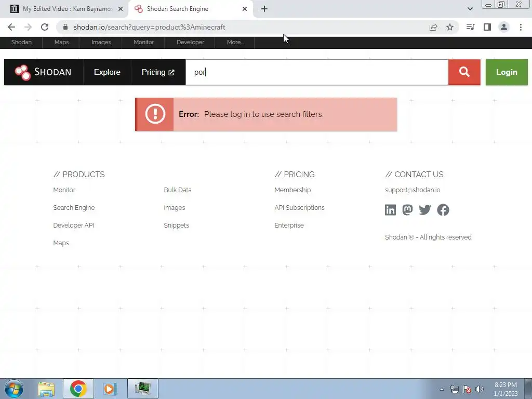Open Shodan item in top black bar
The image size is (532, 399).
[21, 43]
